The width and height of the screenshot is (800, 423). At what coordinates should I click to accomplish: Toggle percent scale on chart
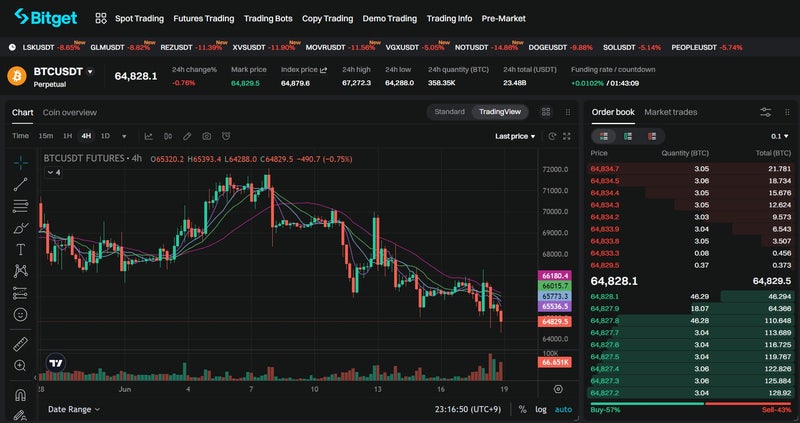click(x=522, y=409)
